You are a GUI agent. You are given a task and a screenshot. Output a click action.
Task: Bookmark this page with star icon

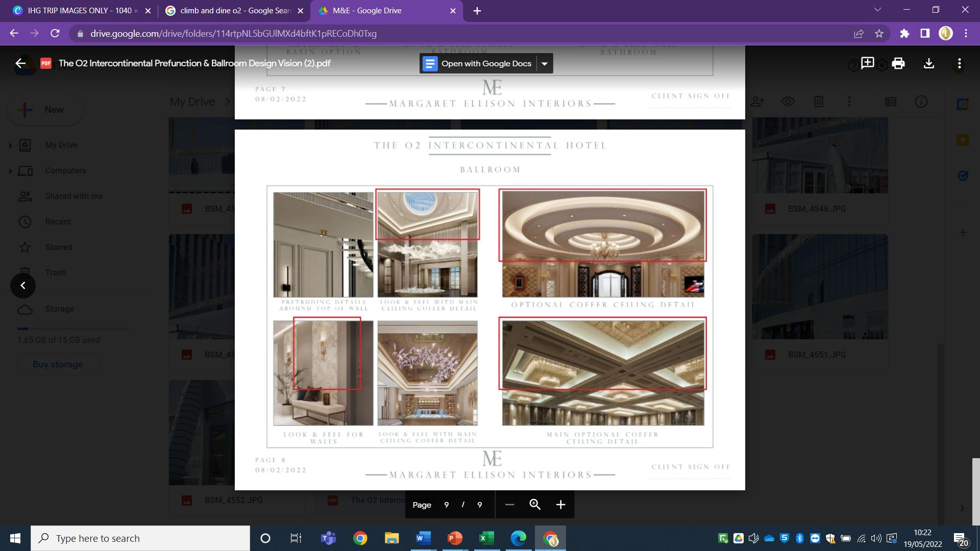[x=879, y=34]
